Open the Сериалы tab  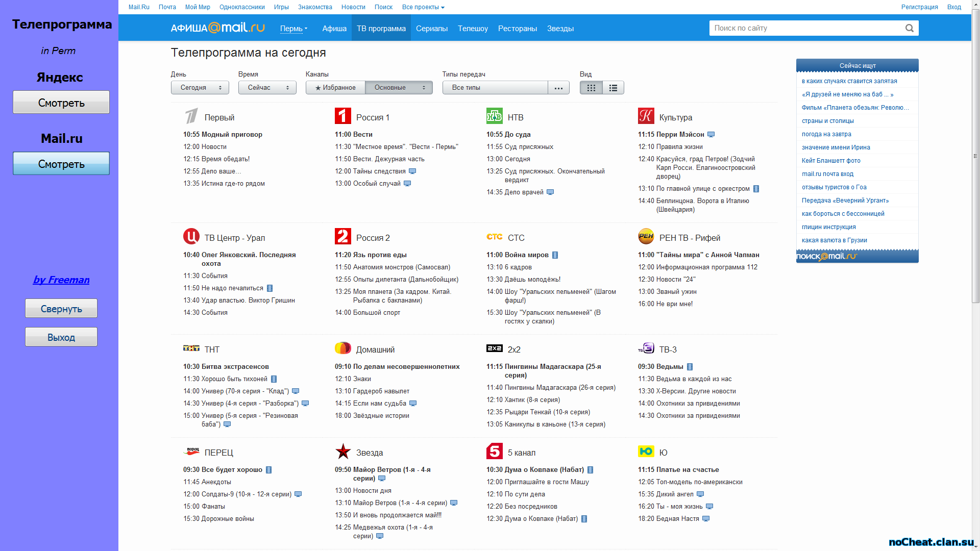tap(432, 29)
